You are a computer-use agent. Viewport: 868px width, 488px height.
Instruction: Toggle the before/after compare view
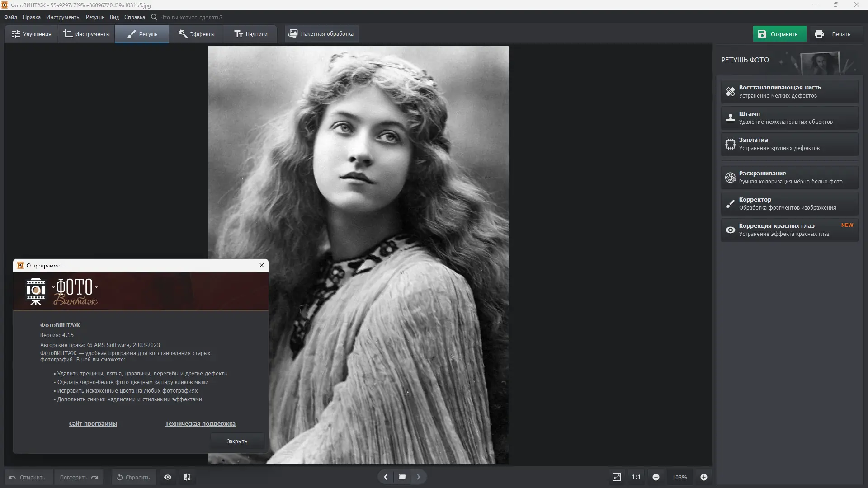click(x=187, y=477)
